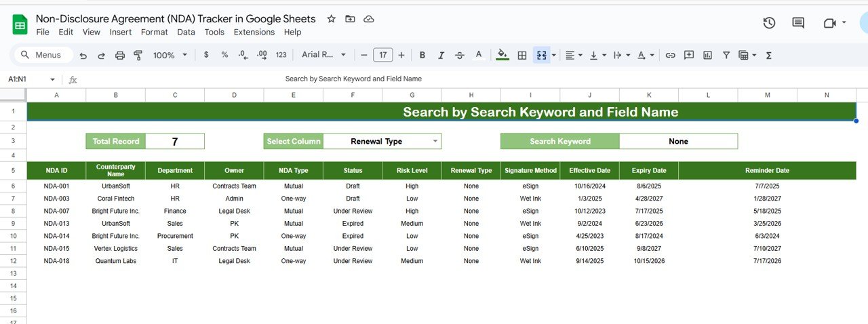Click the print icon in toolbar

[120, 55]
